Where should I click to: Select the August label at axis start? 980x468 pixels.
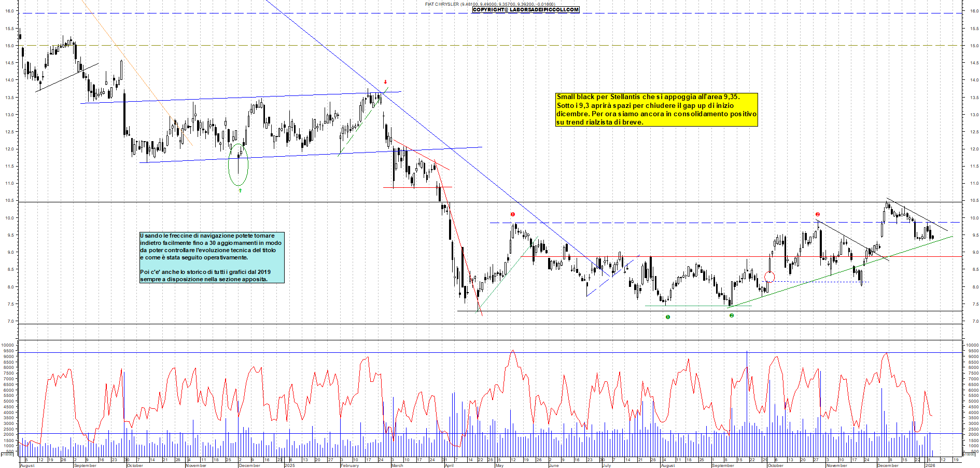coord(27,465)
